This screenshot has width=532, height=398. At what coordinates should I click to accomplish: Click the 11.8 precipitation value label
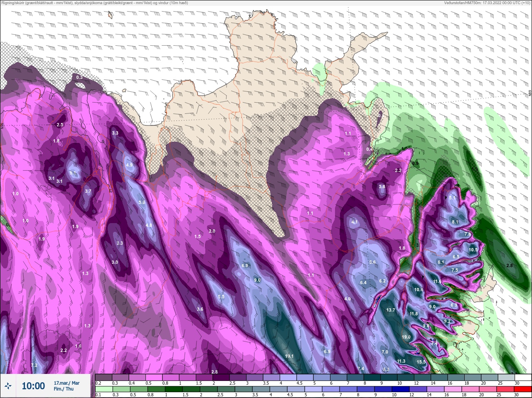[x=414, y=314]
